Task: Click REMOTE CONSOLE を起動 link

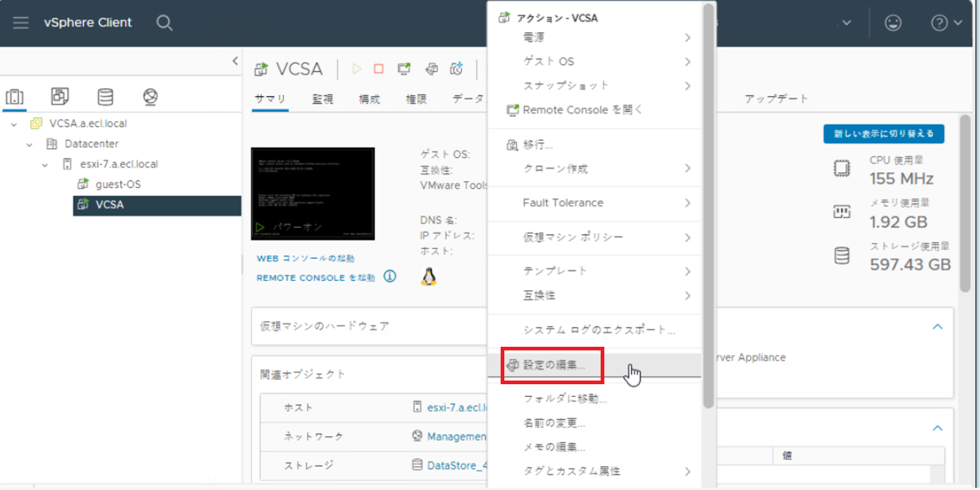Action: [x=315, y=278]
